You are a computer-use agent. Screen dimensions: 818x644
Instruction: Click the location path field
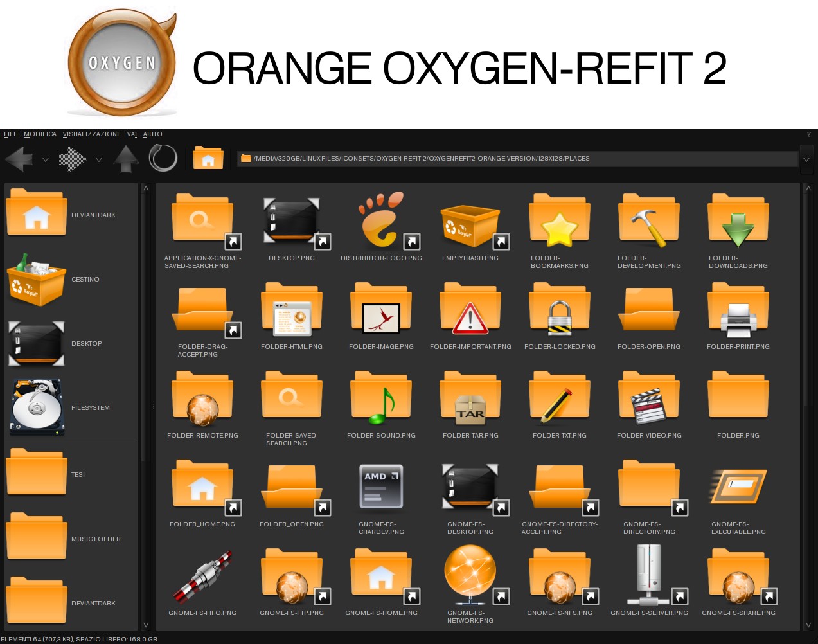[517, 159]
